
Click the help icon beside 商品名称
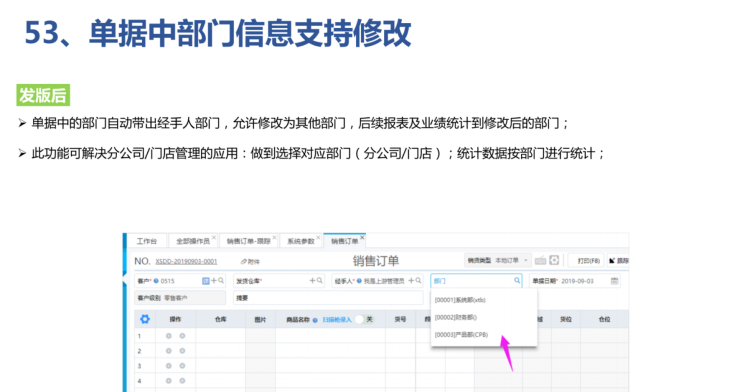click(315, 320)
